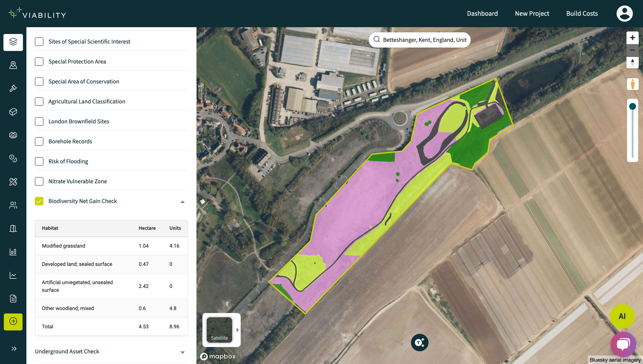
Task: Click the Hectare column header
Action: (147, 228)
